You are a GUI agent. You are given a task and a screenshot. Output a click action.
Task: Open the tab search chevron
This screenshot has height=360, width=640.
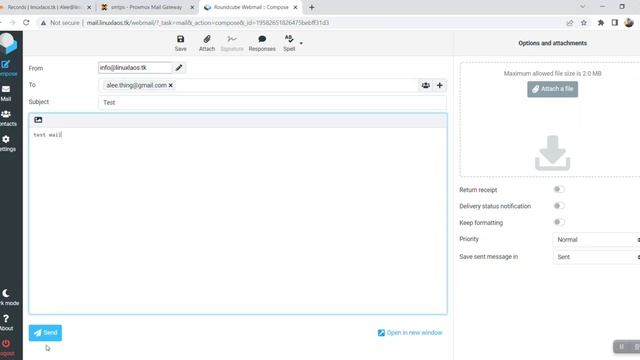click(582, 7)
